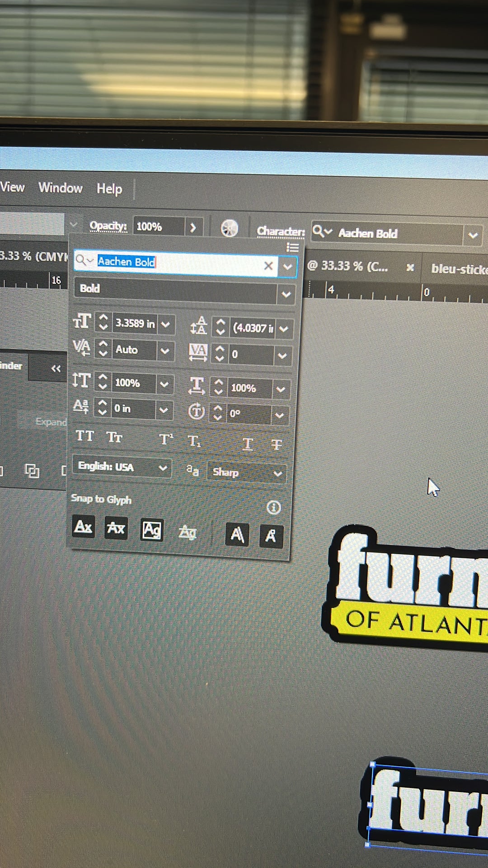Expand the Opacity slider arrow
This screenshot has width=488, height=868.
point(193,227)
